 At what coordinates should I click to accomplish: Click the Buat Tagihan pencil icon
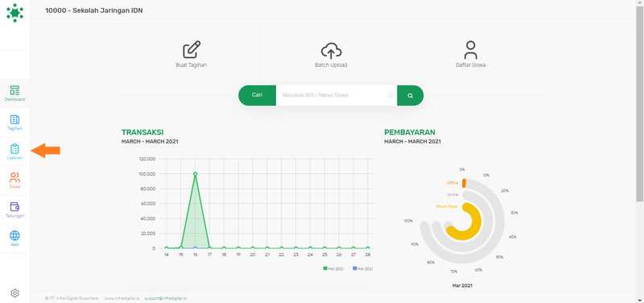pyautogui.click(x=192, y=50)
